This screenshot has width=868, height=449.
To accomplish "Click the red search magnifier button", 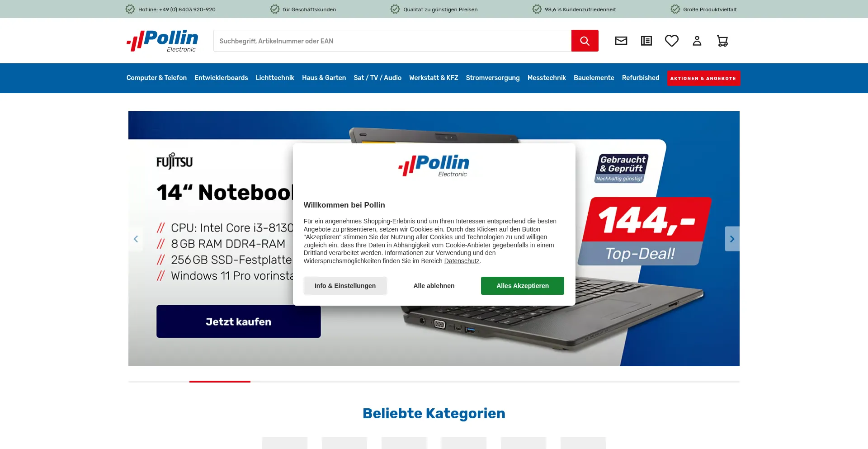I will [x=585, y=41].
